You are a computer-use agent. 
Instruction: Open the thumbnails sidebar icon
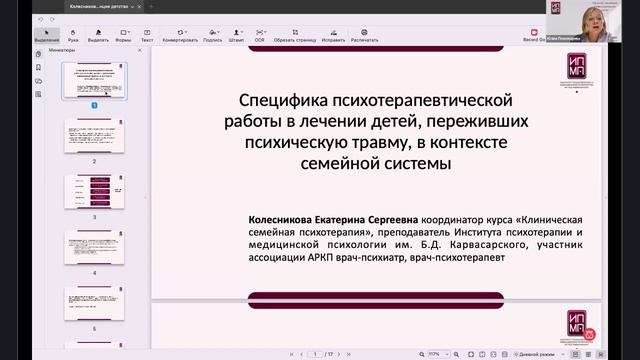point(39,54)
